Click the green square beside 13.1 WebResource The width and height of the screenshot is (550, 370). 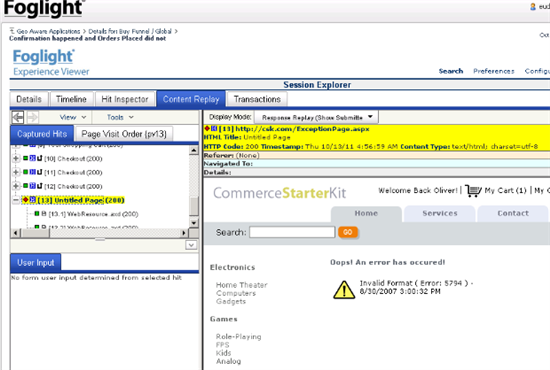click(37, 213)
